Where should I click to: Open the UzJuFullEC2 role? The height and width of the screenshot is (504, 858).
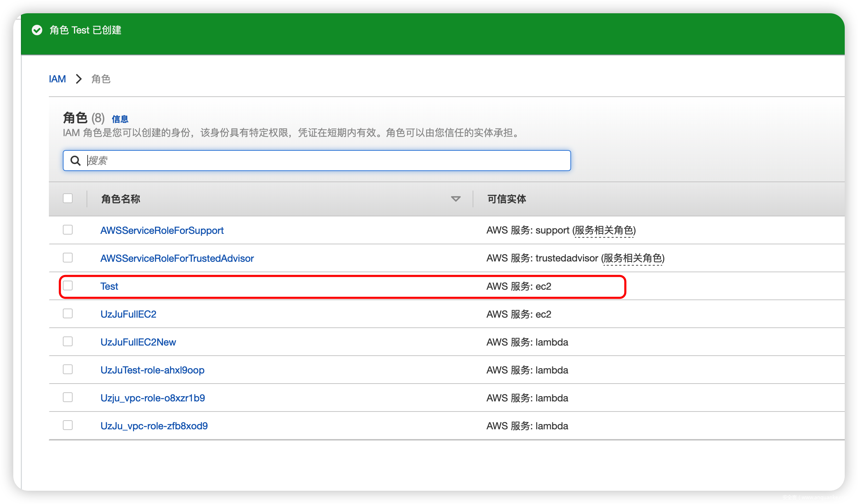128,314
